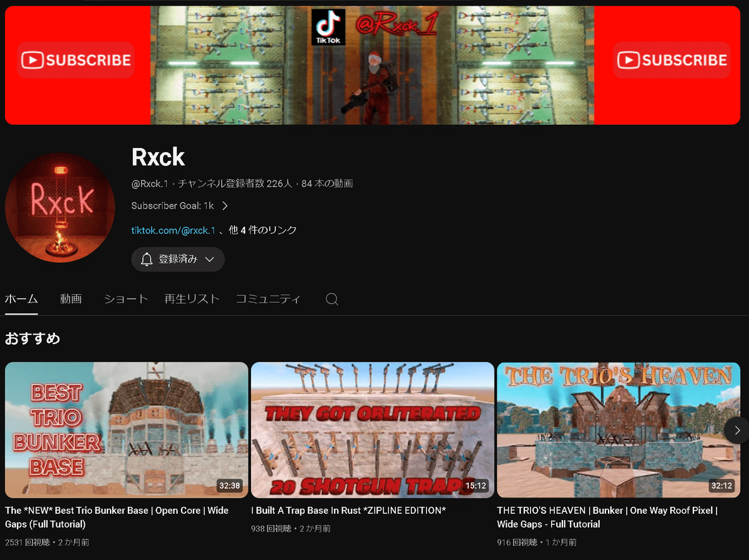Expand the 登録済み dropdown chevron

click(211, 260)
